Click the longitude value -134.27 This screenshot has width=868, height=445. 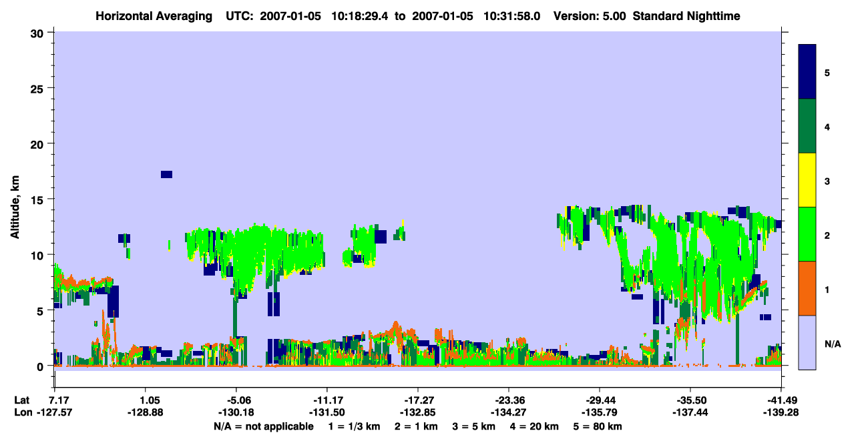(x=509, y=413)
